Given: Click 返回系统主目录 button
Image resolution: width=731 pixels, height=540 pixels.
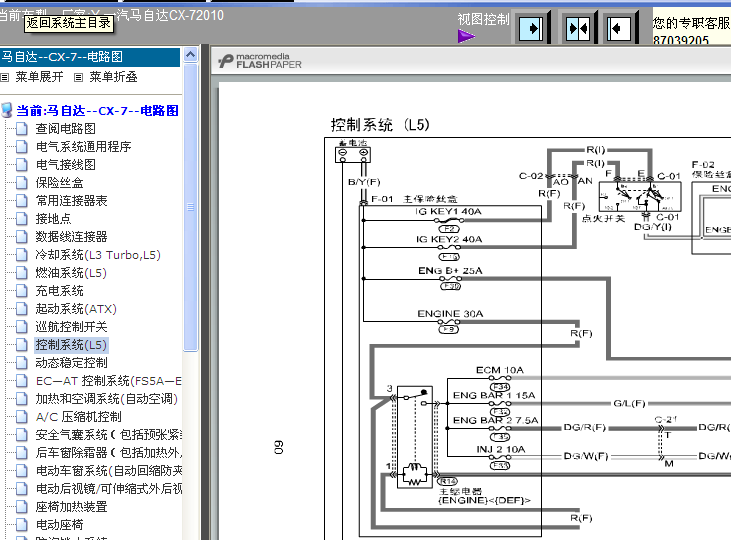Looking at the screenshot, I should (x=69, y=23).
